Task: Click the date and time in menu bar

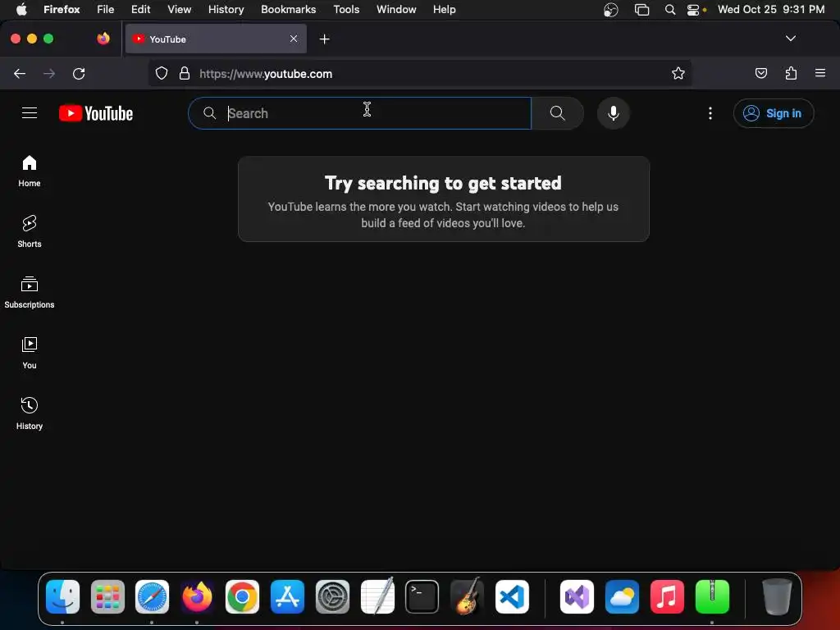Action: point(771,9)
